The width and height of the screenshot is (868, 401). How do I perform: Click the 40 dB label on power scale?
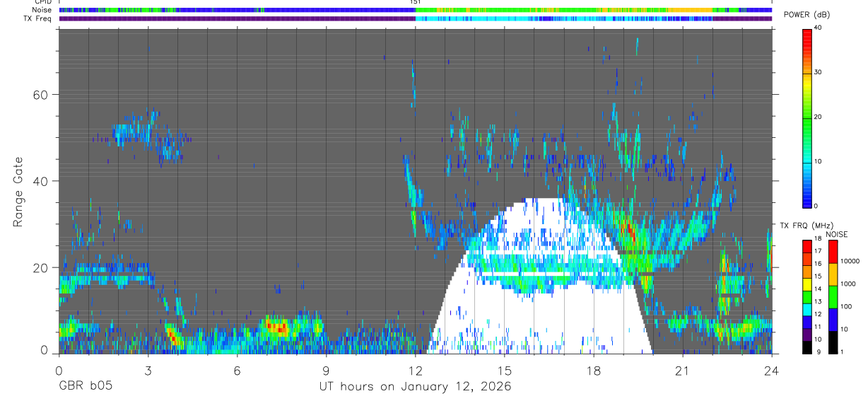pyautogui.click(x=819, y=28)
